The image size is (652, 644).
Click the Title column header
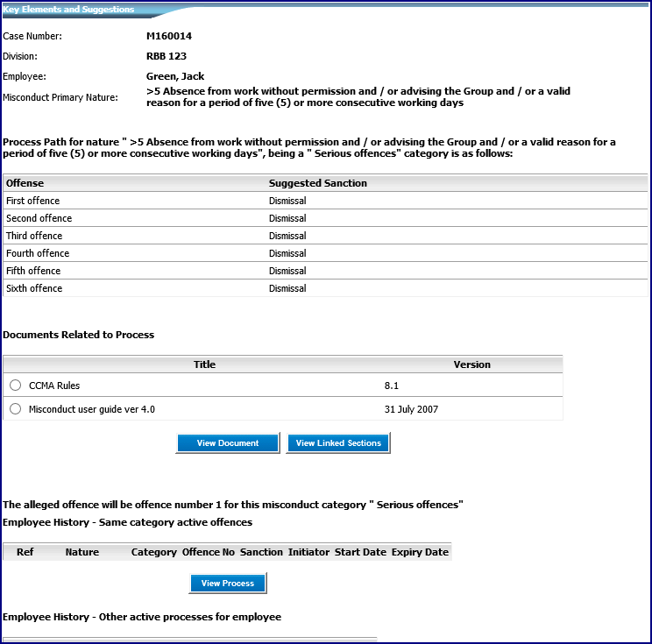coord(204,364)
